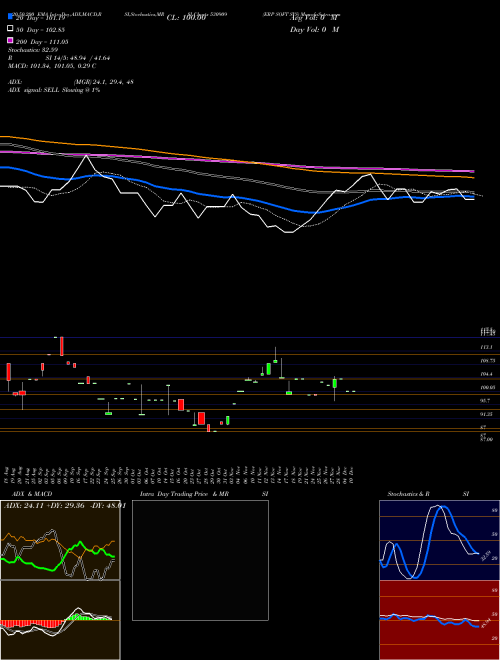The image size is (500, 660).
Task: Click the ADX line chart panel
Action: pyautogui.click(x=60, y=540)
